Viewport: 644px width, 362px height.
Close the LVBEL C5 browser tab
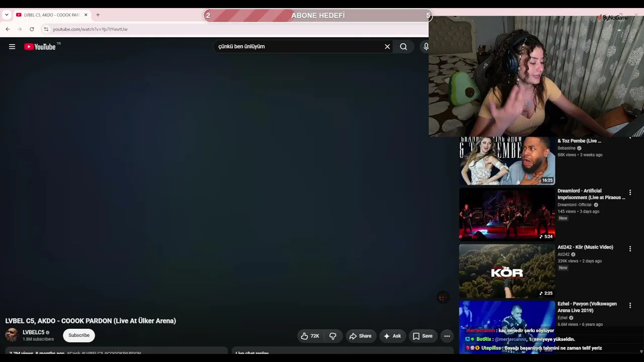pyautogui.click(x=86, y=15)
